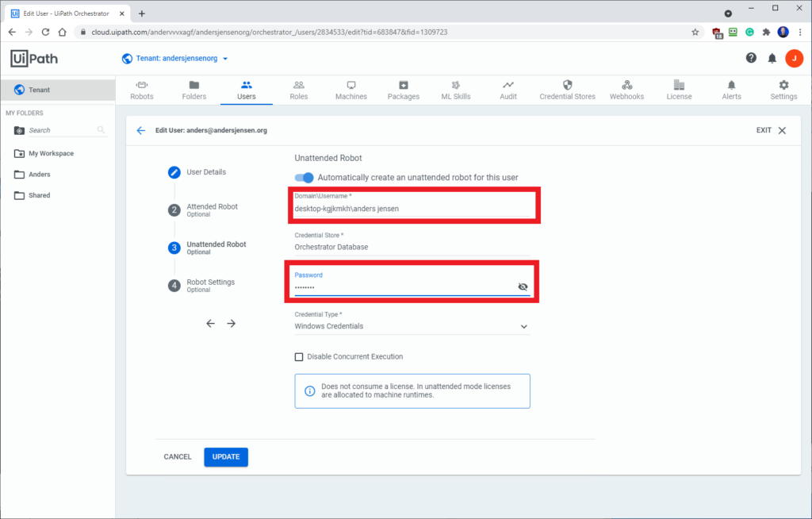The width and height of the screenshot is (812, 519).
Task: Click the green extension icon in toolbar
Action: coord(733,33)
